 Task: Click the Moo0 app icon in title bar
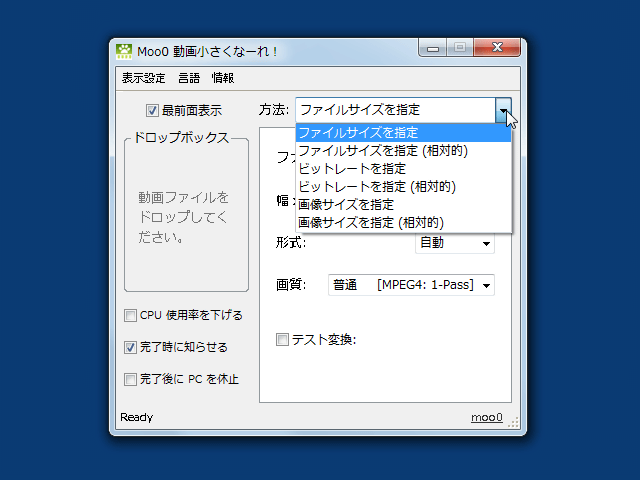(x=124, y=51)
